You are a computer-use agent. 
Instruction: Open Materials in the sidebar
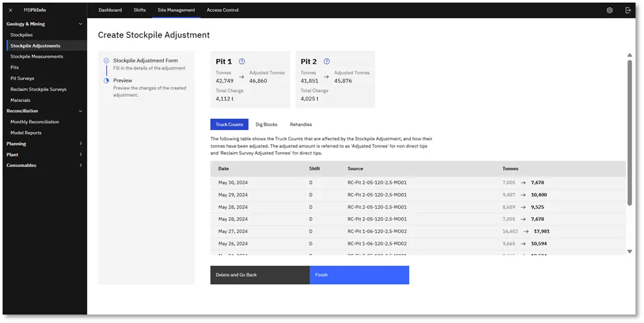click(20, 100)
